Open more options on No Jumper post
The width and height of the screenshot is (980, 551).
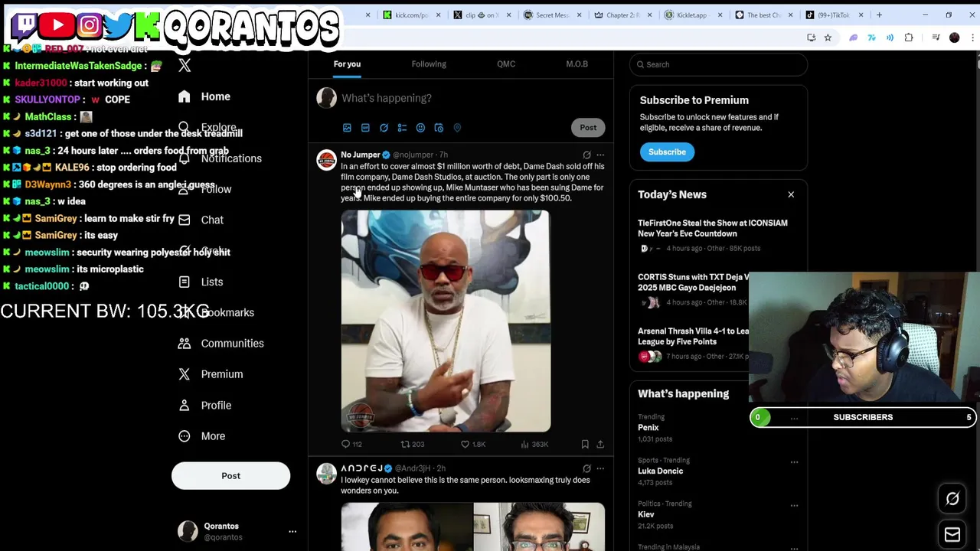point(600,155)
